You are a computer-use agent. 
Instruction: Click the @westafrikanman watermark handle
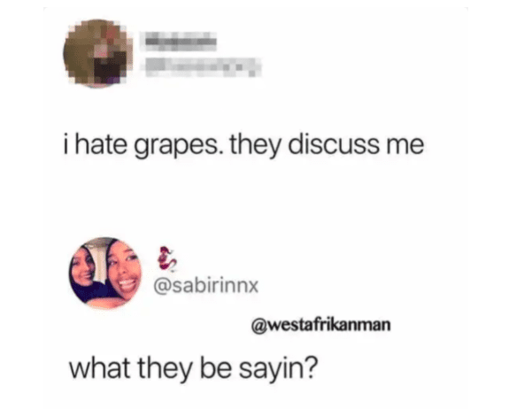(x=321, y=325)
